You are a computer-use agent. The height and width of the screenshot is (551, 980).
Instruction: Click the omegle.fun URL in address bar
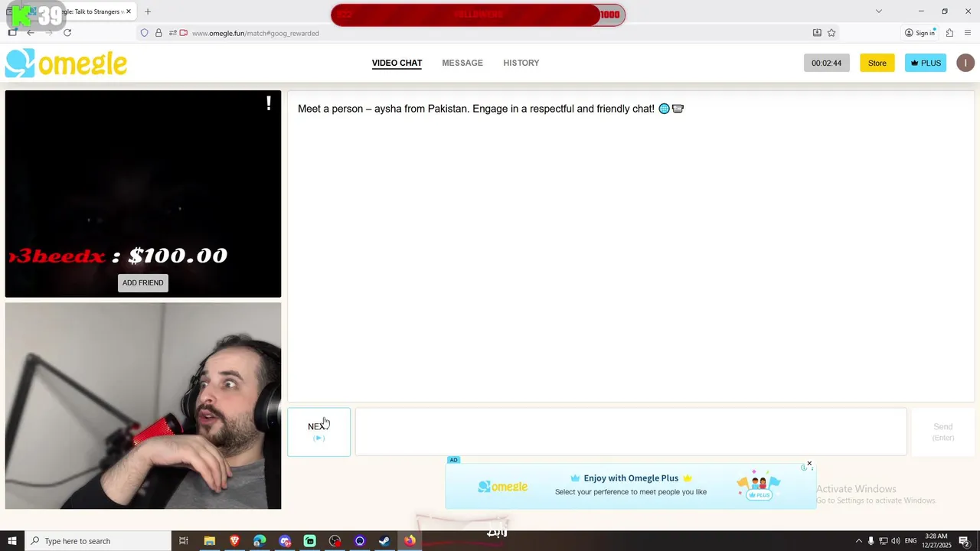click(256, 33)
